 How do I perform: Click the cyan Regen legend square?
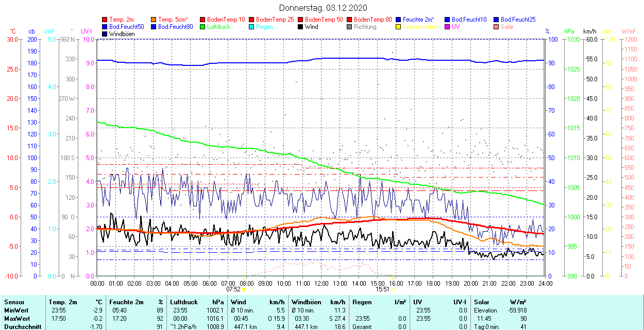point(252,27)
